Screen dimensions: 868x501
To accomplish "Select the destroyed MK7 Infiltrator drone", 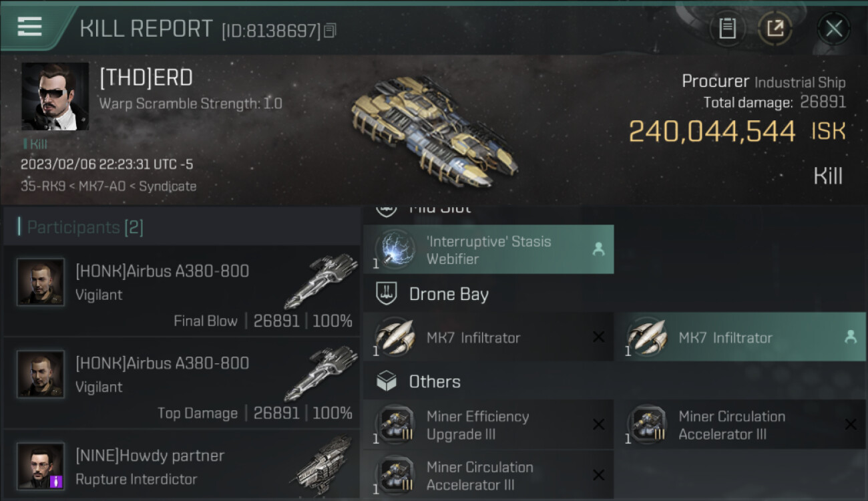I will click(x=488, y=337).
